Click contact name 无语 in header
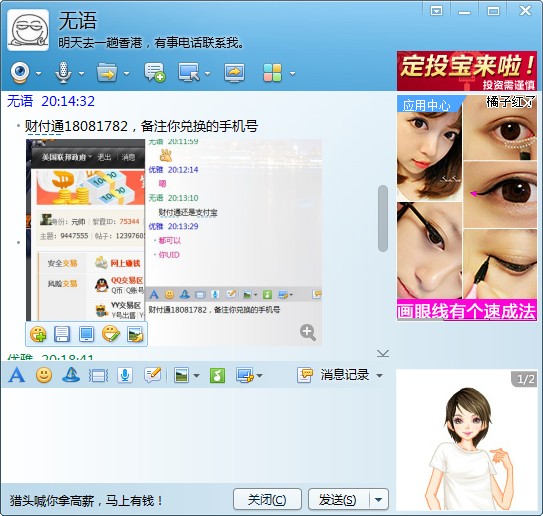This screenshot has height=516, width=543. 78,20
